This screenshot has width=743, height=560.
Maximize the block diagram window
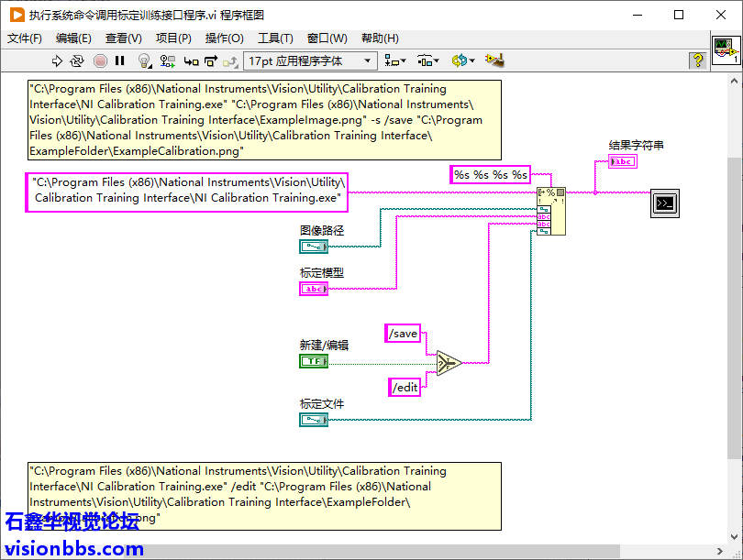pyautogui.click(x=679, y=16)
